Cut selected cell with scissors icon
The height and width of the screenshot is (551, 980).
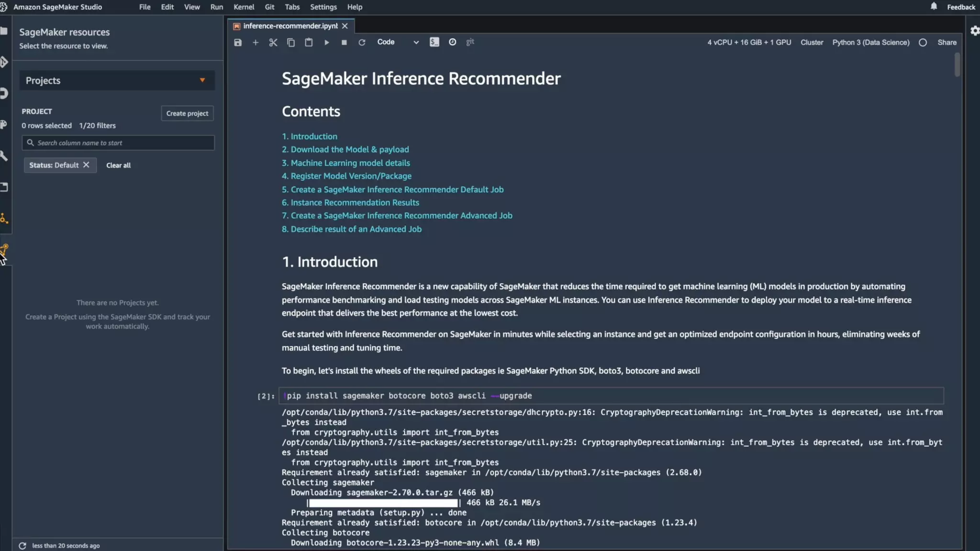click(273, 43)
